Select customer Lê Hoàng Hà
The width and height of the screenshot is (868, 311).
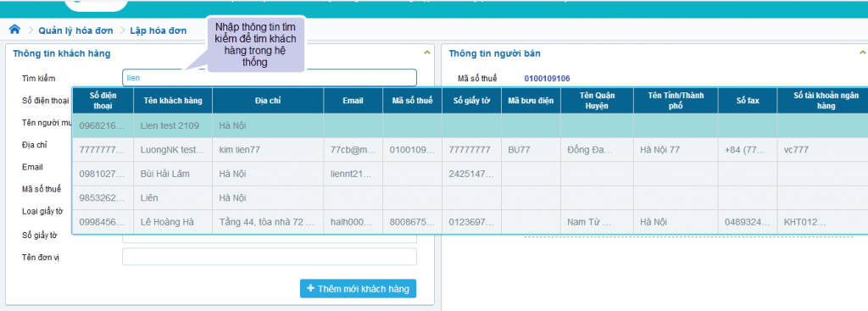click(470, 222)
